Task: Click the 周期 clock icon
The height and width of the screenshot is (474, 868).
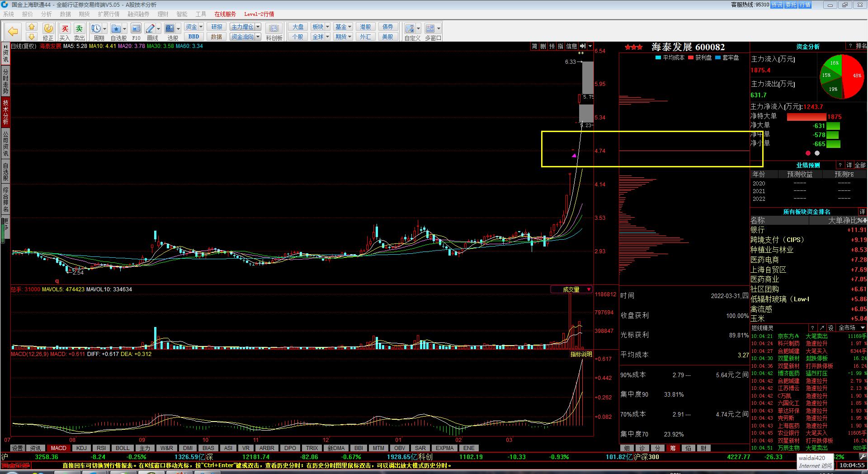Action: [x=96, y=28]
